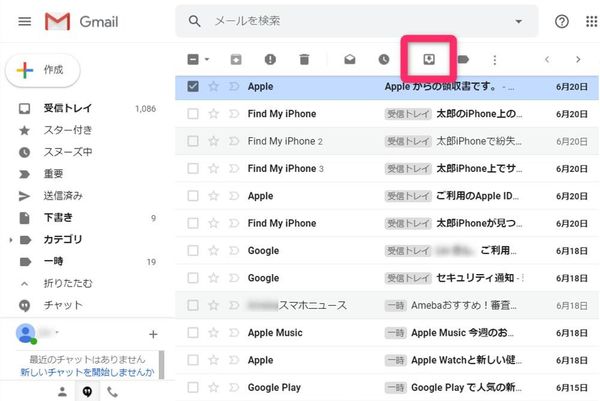This screenshot has height=401, width=600.
Task: Star the Find My iPhone 2 email
Action: (x=214, y=141)
